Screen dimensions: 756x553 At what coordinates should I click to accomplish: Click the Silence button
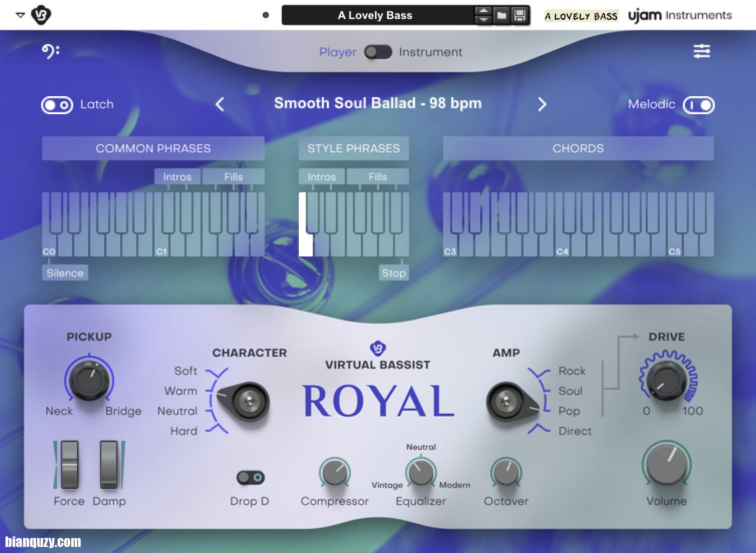click(65, 273)
